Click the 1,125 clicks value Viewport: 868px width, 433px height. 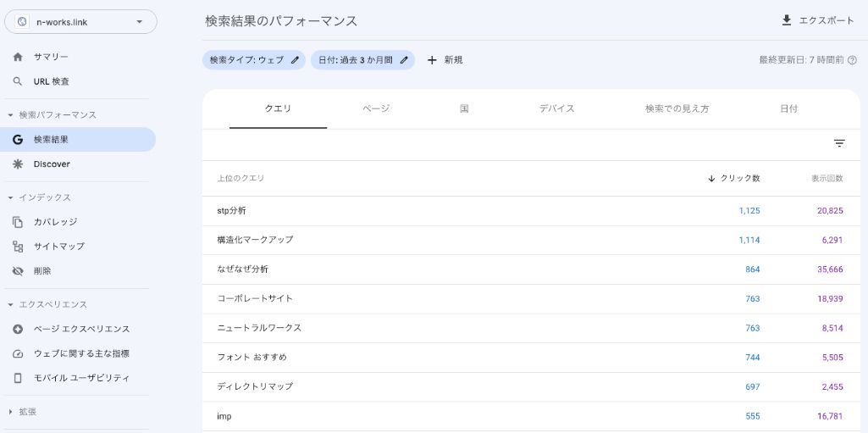(749, 210)
